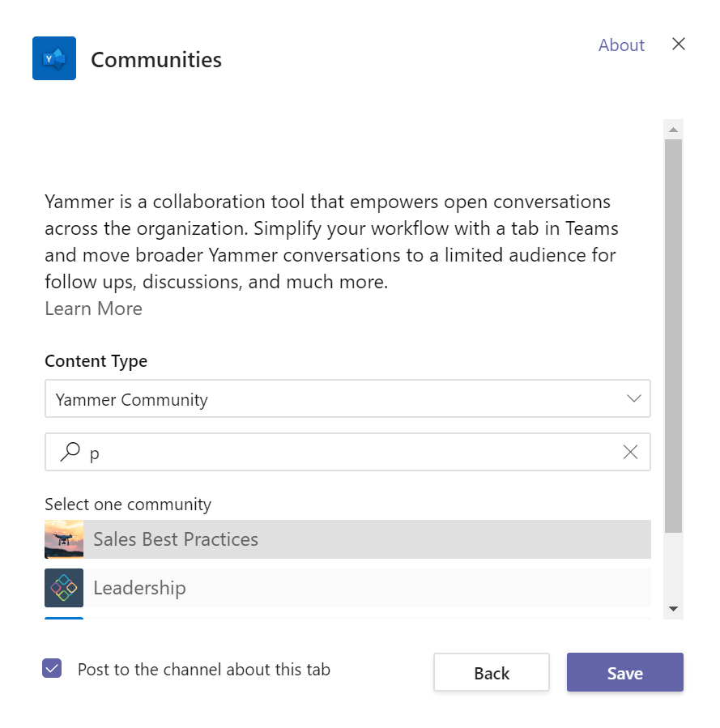Save the tab configuration
The width and height of the screenshot is (720, 728).
[624, 672]
